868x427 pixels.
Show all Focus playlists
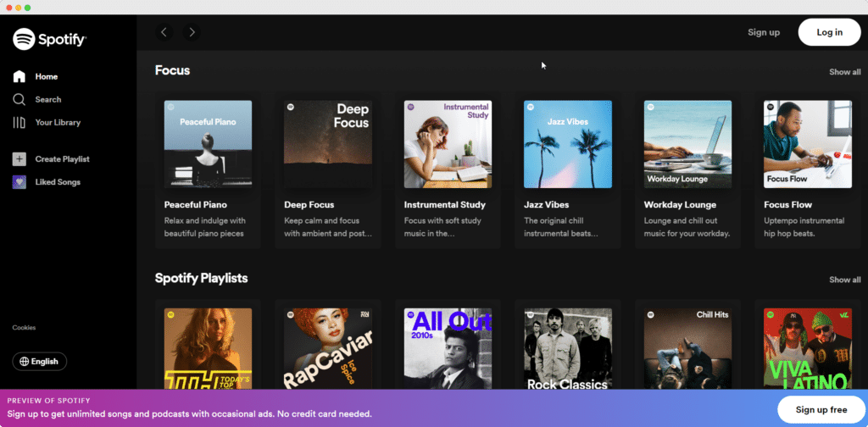pyautogui.click(x=844, y=72)
